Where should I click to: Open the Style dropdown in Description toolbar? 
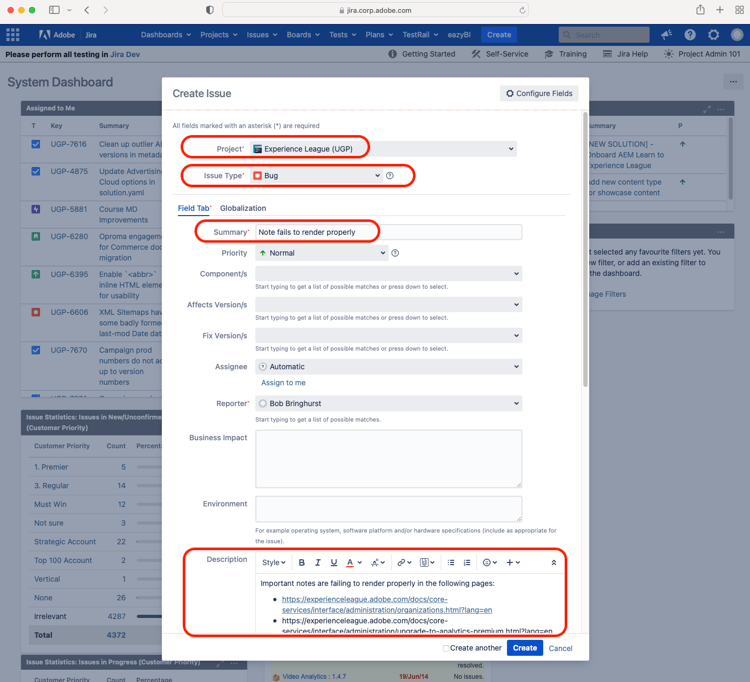(x=274, y=562)
